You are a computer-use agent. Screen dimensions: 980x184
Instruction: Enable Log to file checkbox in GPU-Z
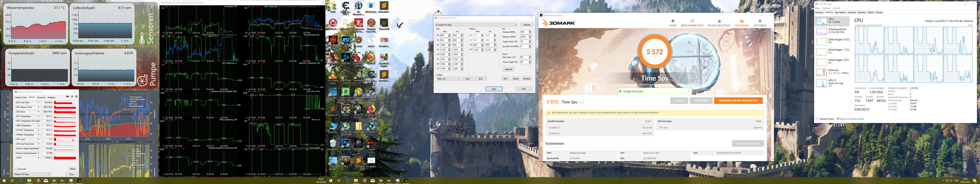click(x=16, y=169)
